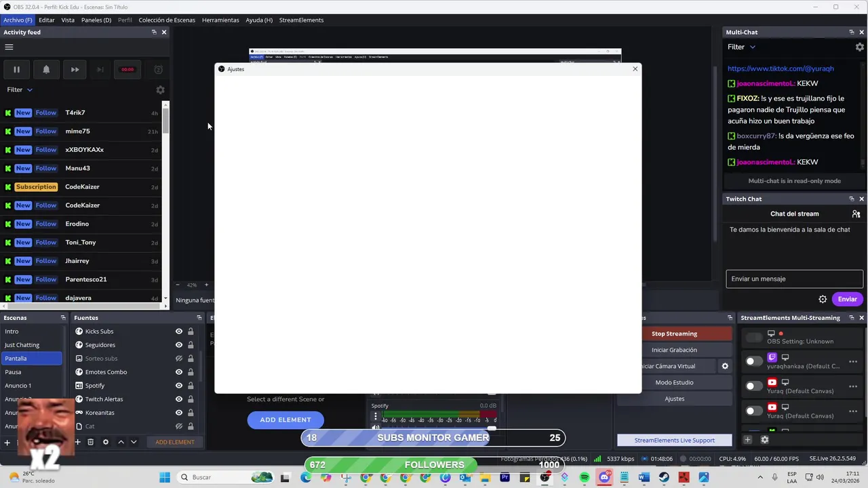This screenshot has width=868, height=488.
Task: Click the Enviar un mensaje input field
Action: click(x=794, y=279)
